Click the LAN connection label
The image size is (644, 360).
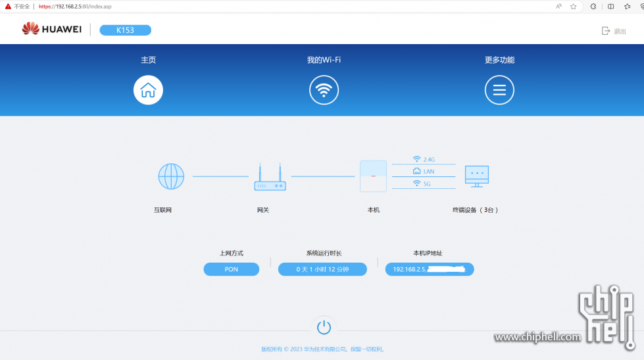(x=429, y=171)
